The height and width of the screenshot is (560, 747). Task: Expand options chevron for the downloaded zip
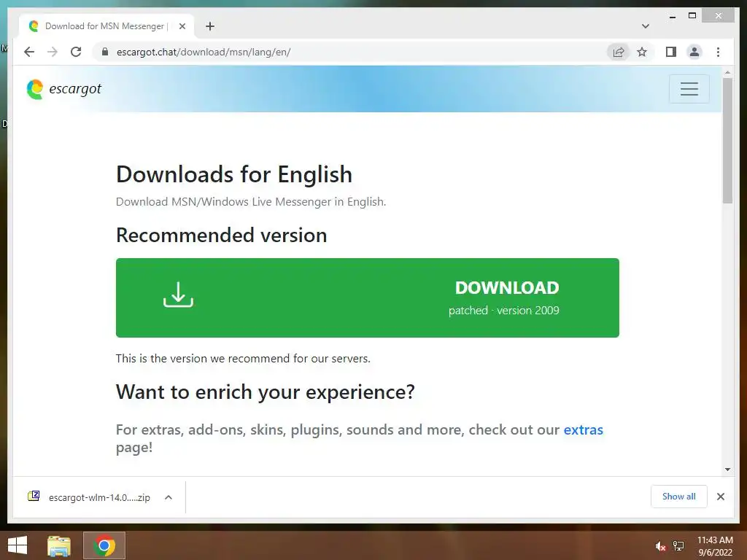tap(169, 497)
